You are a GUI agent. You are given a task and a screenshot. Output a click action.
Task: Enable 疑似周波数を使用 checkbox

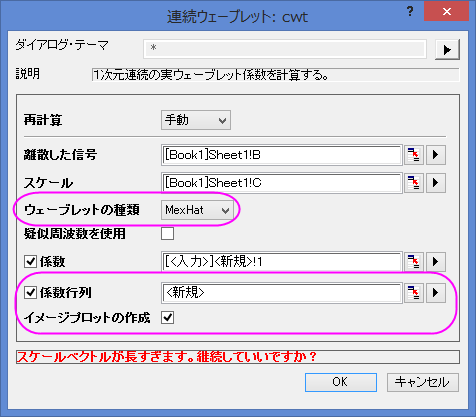click(x=167, y=233)
